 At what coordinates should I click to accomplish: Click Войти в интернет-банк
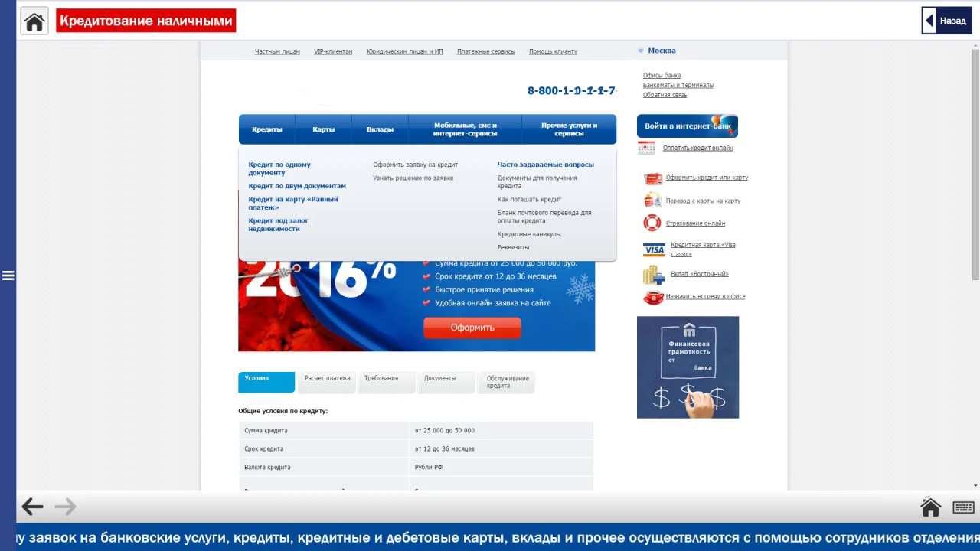(x=686, y=126)
